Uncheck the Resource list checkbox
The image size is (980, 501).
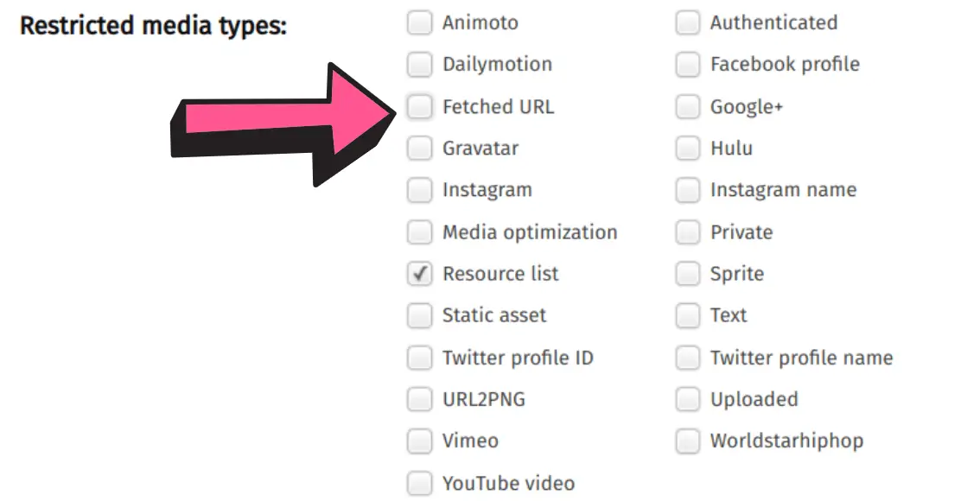[x=420, y=274]
